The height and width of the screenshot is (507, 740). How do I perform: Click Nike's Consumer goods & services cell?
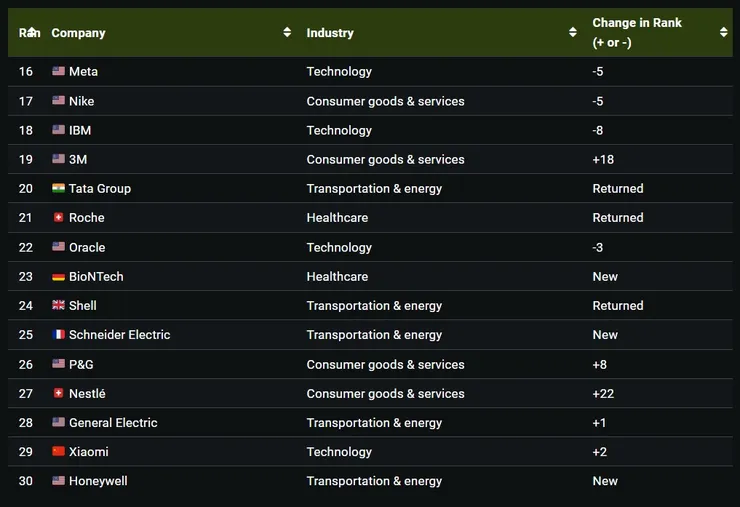386,101
